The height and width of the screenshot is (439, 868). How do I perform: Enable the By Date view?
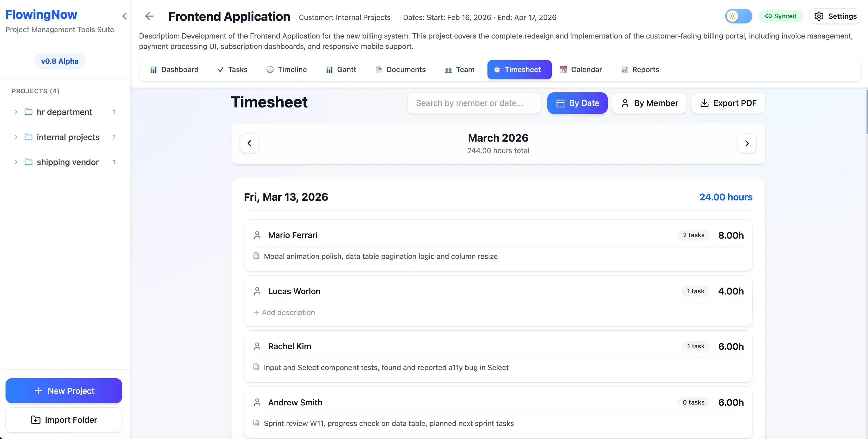tap(577, 103)
